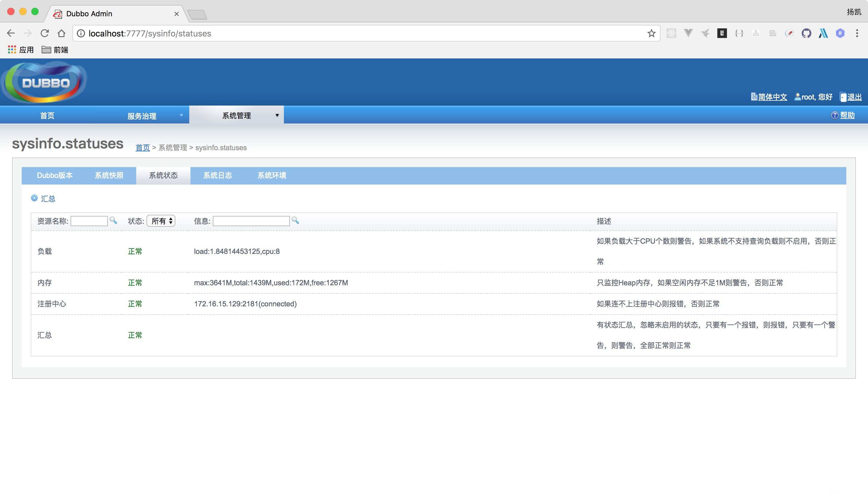Screen dimensions: 868x500
Task: Switch to the 系统日志 tab
Action: pos(217,176)
